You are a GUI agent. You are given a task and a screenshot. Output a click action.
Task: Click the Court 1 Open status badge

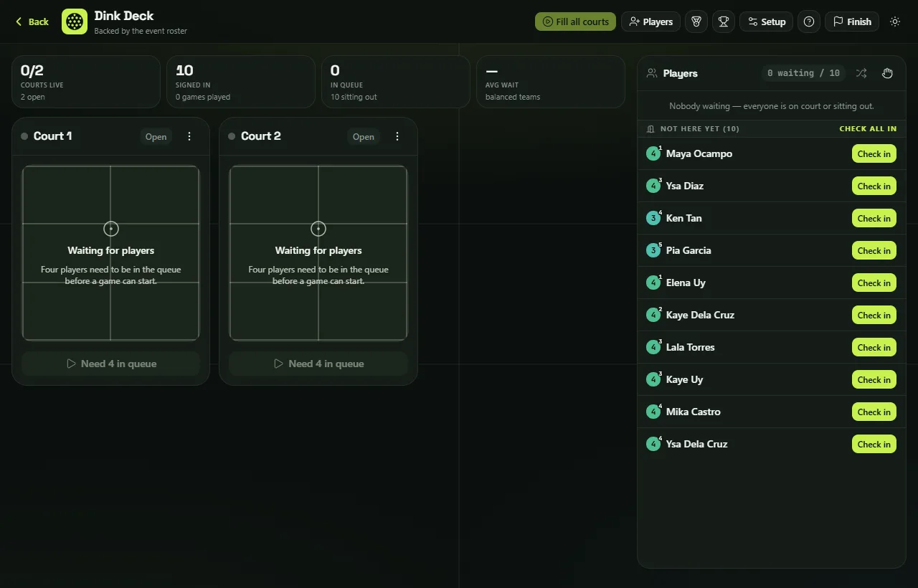[x=156, y=136]
